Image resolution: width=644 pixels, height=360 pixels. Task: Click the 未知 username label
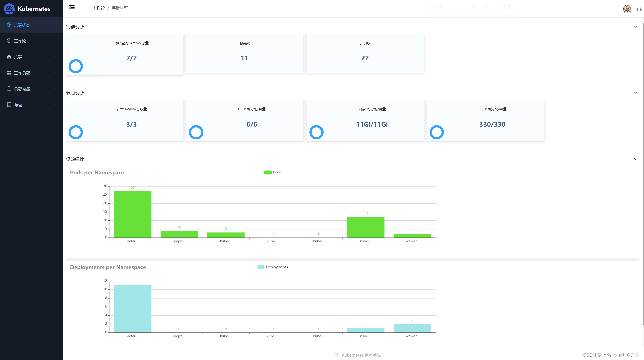[x=639, y=9]
